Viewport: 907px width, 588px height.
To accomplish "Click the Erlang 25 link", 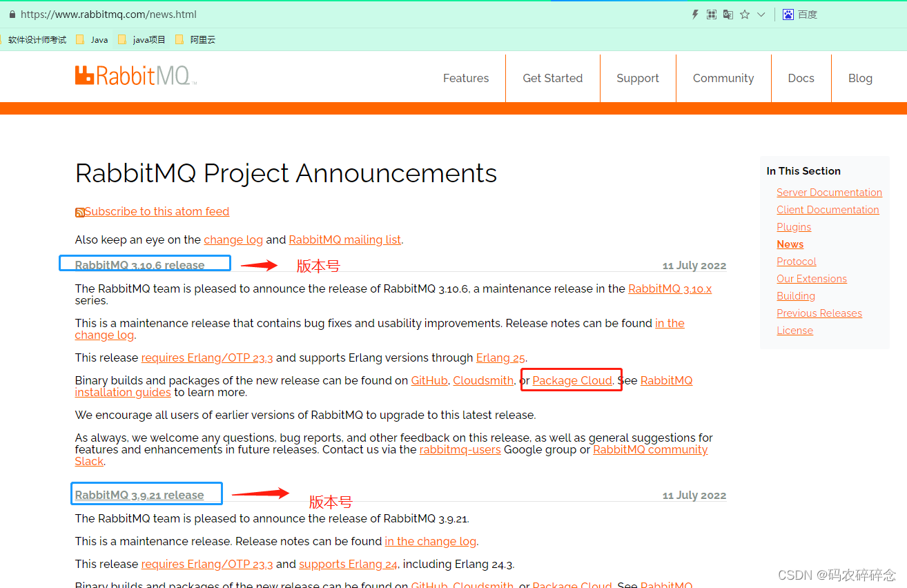I will (x=500, y=358).
